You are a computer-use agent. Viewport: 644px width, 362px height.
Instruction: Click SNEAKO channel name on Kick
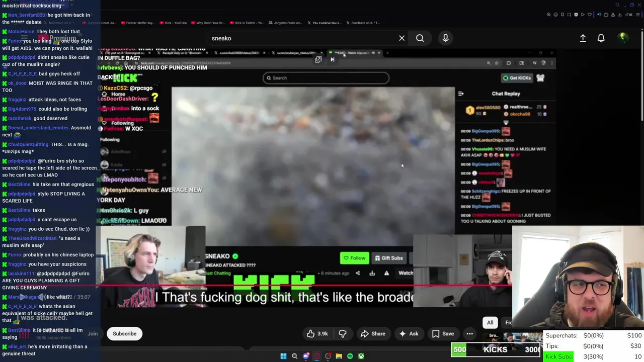point(217,256)
